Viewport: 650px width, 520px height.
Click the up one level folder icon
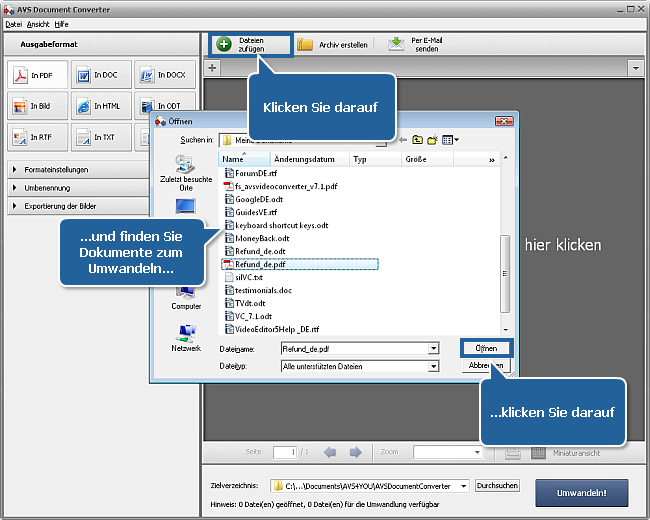(x=417, y=140)
